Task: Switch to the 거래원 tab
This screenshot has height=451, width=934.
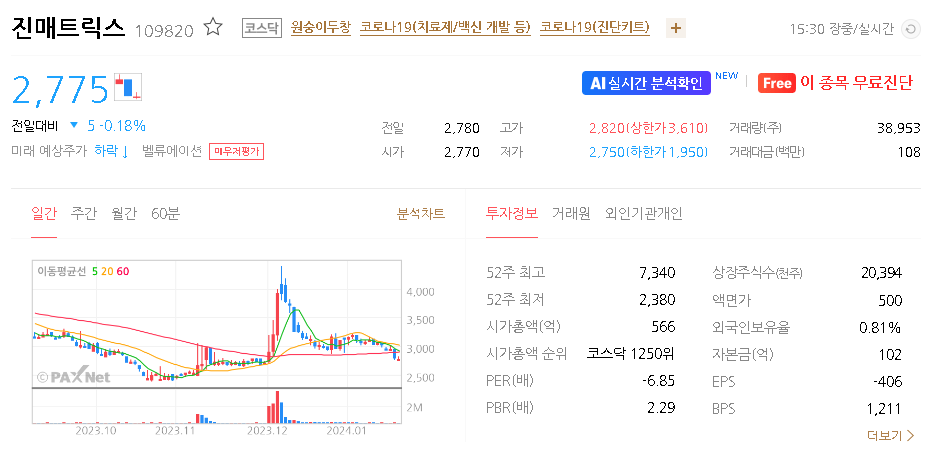Action: [x=571, y=213]
